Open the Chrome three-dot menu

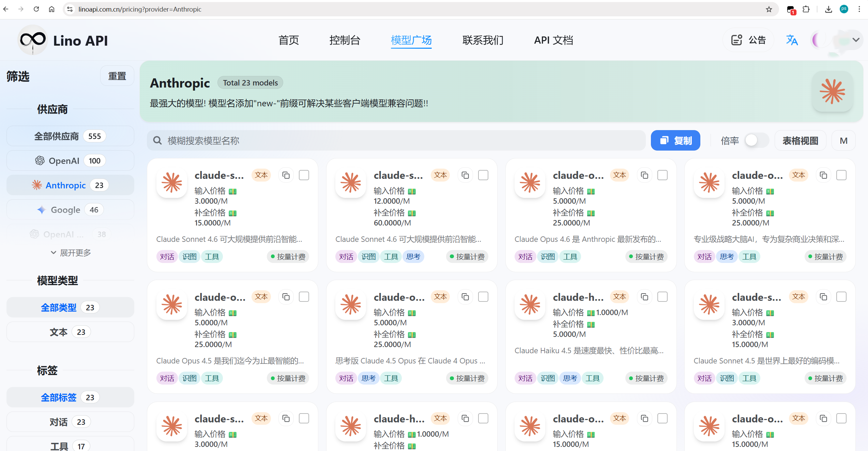click(x=859, y=9)
